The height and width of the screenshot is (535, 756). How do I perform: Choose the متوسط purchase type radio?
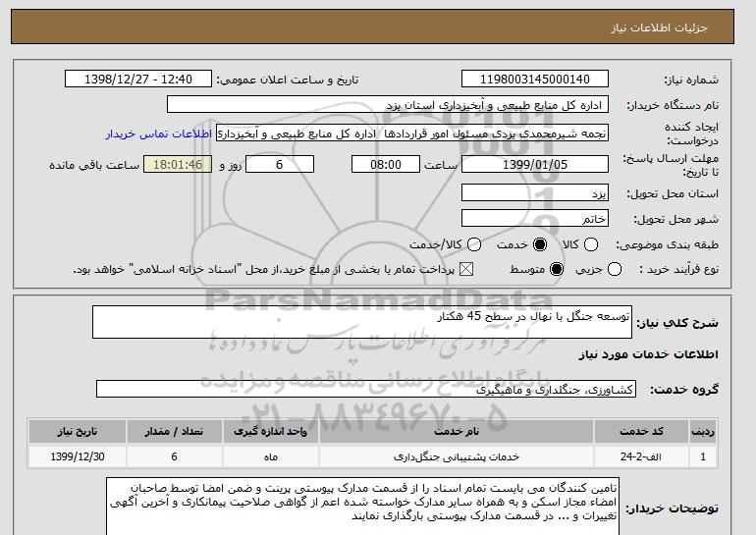[557, 269]
